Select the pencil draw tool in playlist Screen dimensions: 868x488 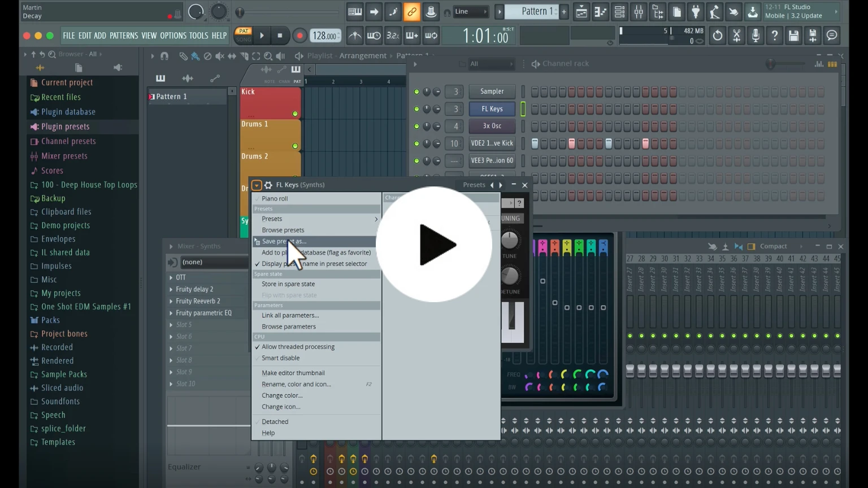click(183, 56)
